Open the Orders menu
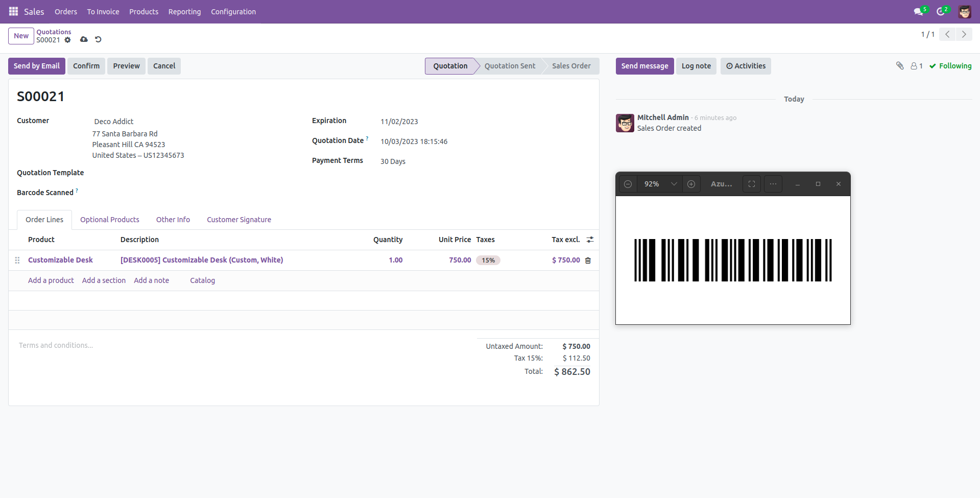This screenshot has width=980, height=498. point(66,11)
